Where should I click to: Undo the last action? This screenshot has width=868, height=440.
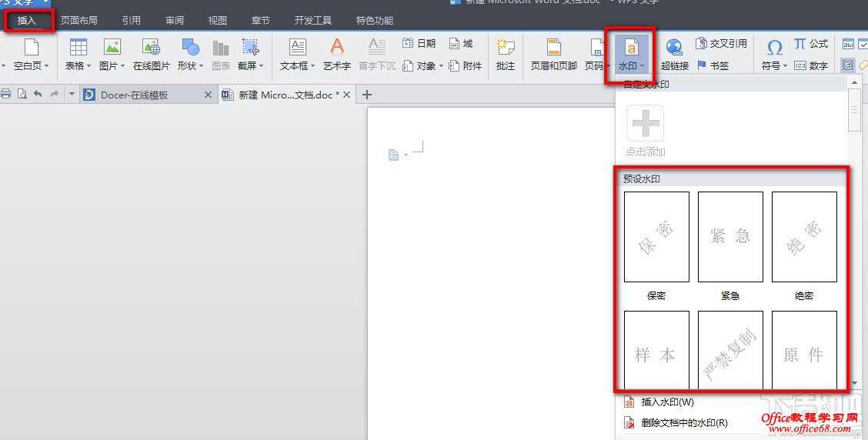click(38, 94)
